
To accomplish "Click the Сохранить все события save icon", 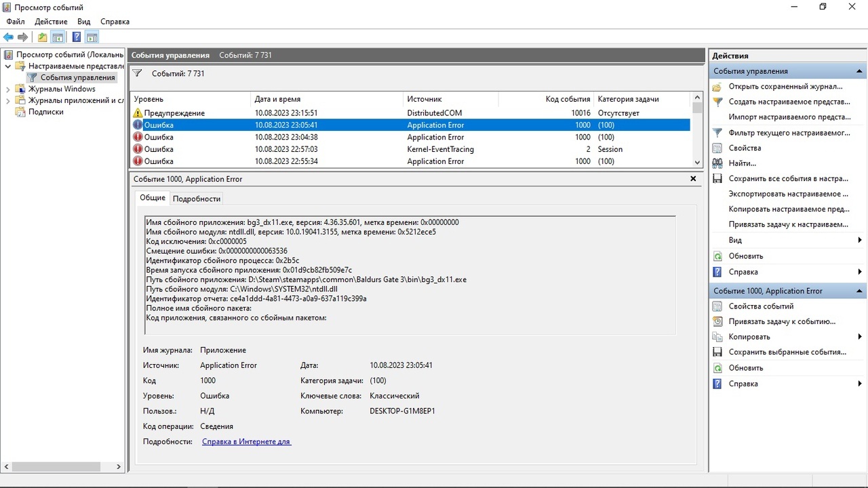I will pyautogui.click(x=717, y=179).
